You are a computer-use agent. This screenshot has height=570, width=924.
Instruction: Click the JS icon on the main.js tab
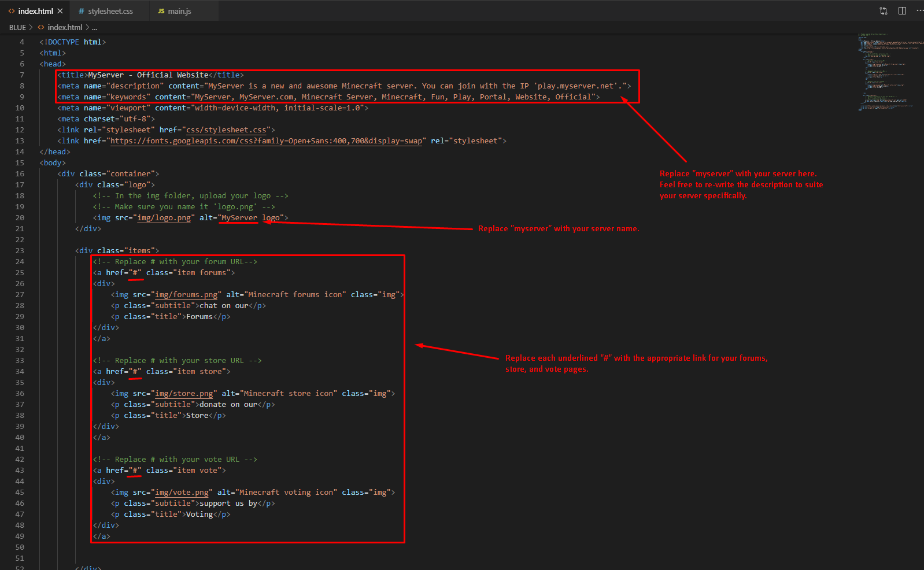pos(161,11)
